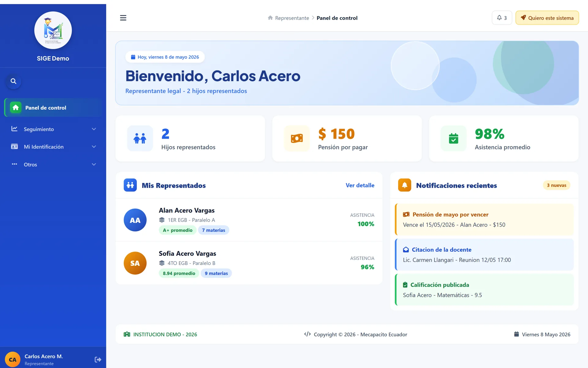Open Citacion de la docente notification
The width and height of the screenshot is (588, 368).
tap(484, 255)
